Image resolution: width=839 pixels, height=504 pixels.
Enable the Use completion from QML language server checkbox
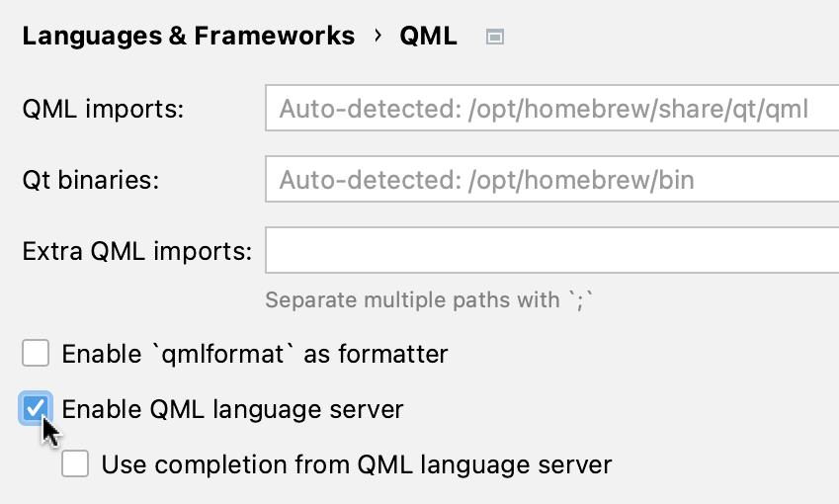pos(75,463)
